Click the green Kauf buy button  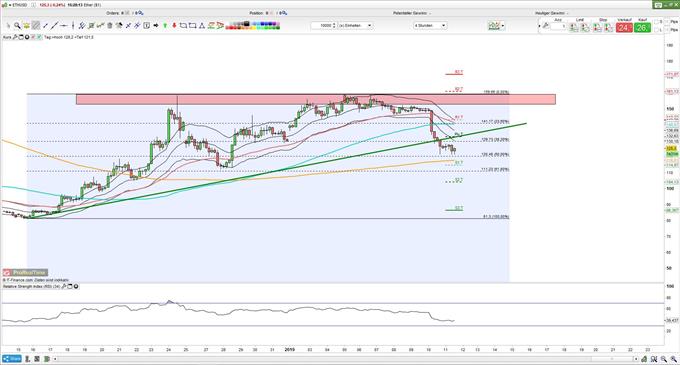(642, 27)
